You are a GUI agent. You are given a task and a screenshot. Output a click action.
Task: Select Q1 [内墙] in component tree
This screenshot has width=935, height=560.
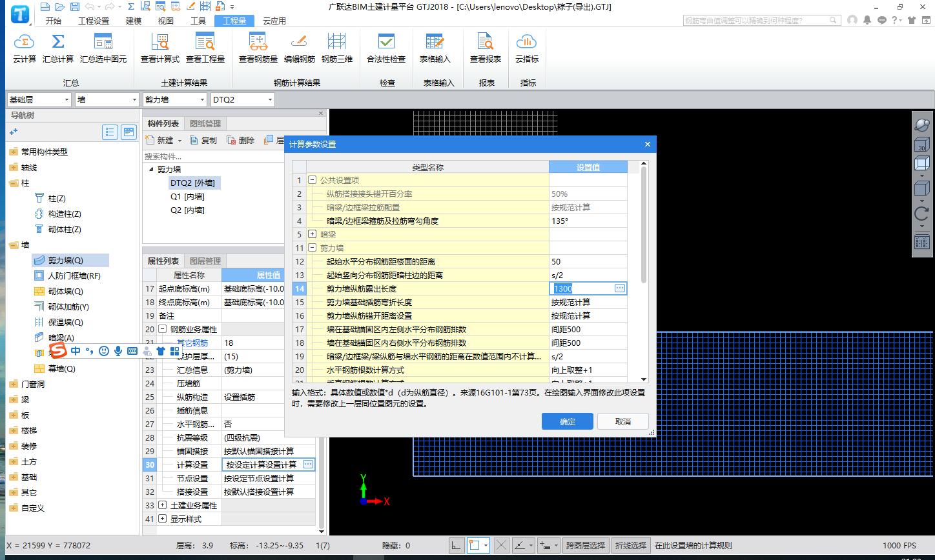click(187, 197)
